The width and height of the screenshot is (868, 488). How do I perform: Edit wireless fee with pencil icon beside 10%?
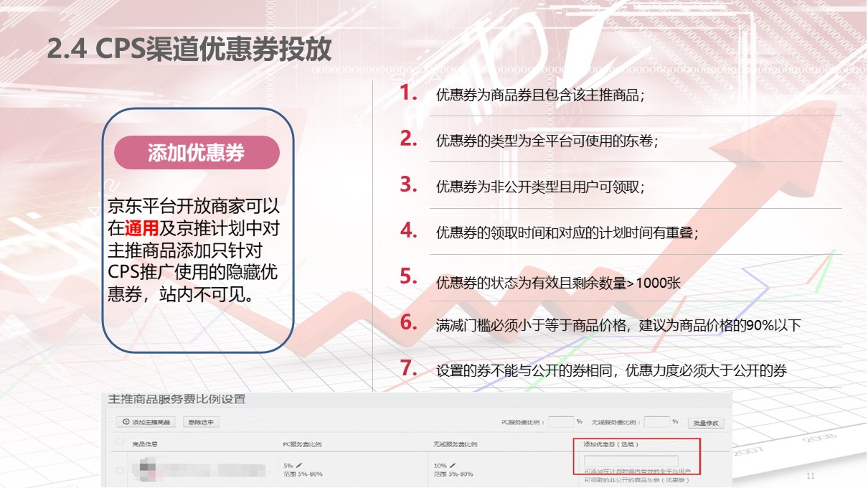point(453,465)
